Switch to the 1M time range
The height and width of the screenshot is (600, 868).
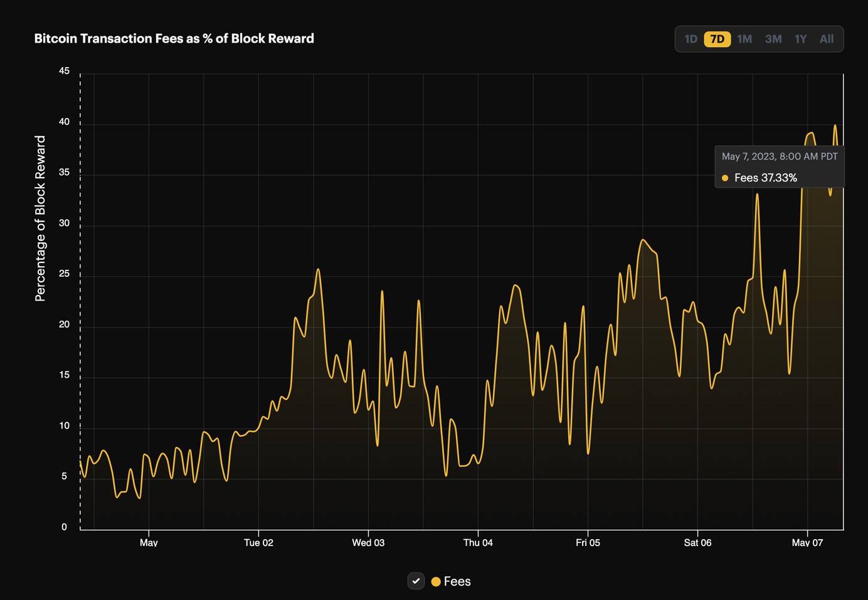pyautogui.click(x=744, y=39)
